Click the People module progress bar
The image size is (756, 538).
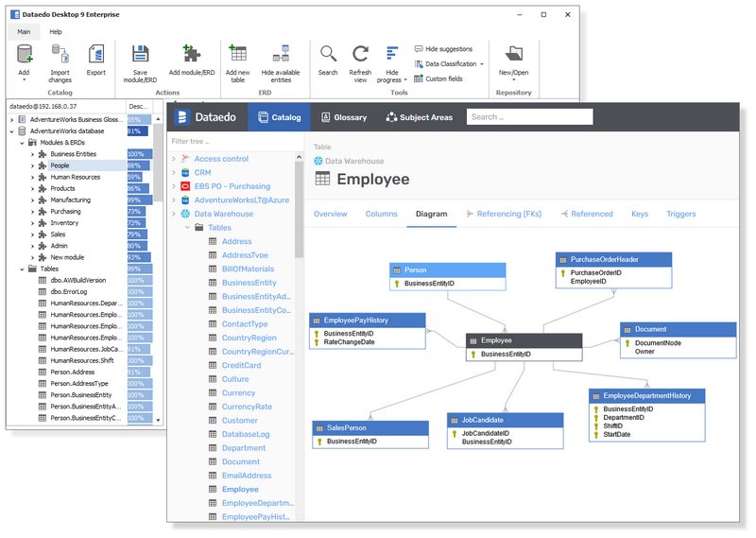click(138, 165)
